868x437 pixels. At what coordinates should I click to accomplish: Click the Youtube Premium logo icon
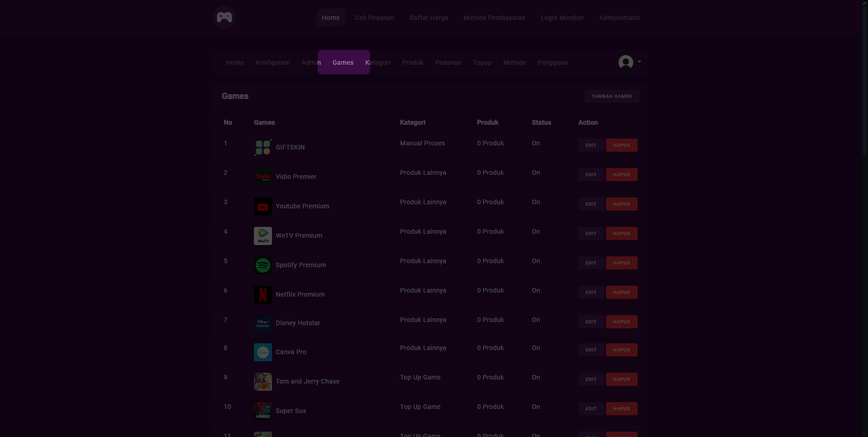263,206
